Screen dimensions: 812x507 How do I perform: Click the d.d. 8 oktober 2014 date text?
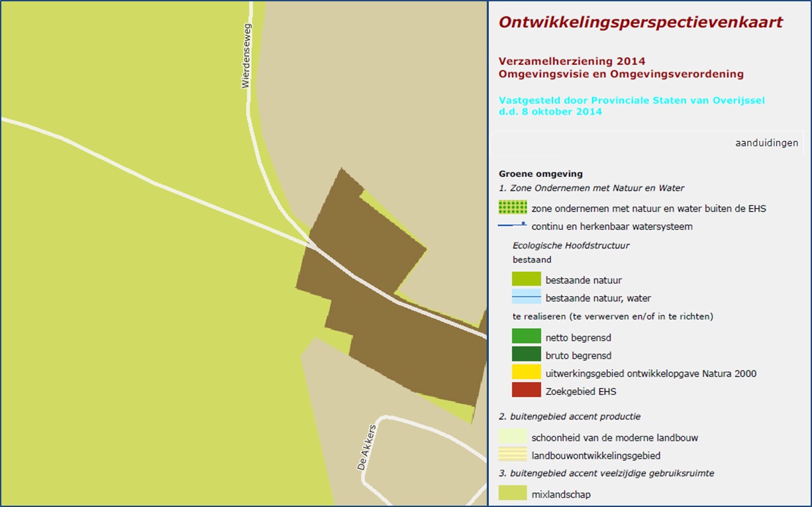pos(550,112)
